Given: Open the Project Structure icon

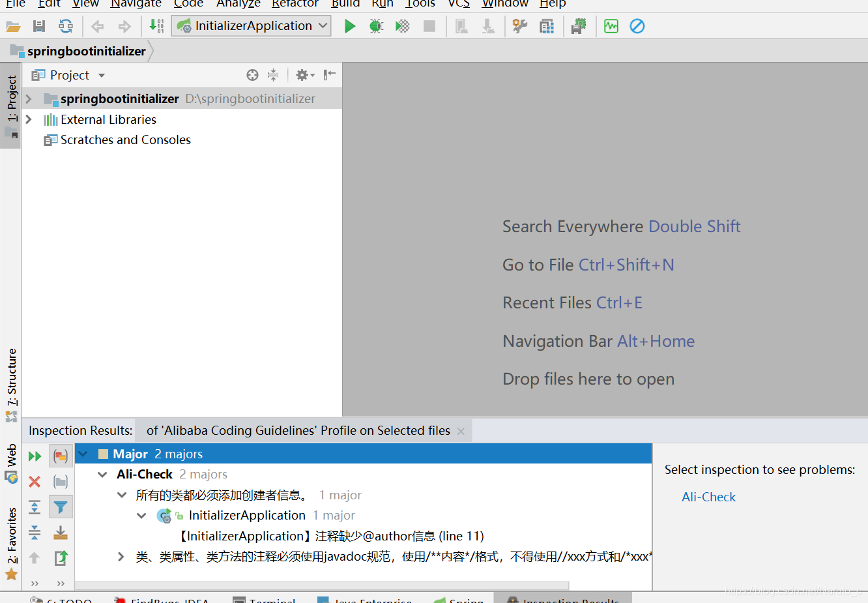Looking at the screenshot, I should (547, 26).
